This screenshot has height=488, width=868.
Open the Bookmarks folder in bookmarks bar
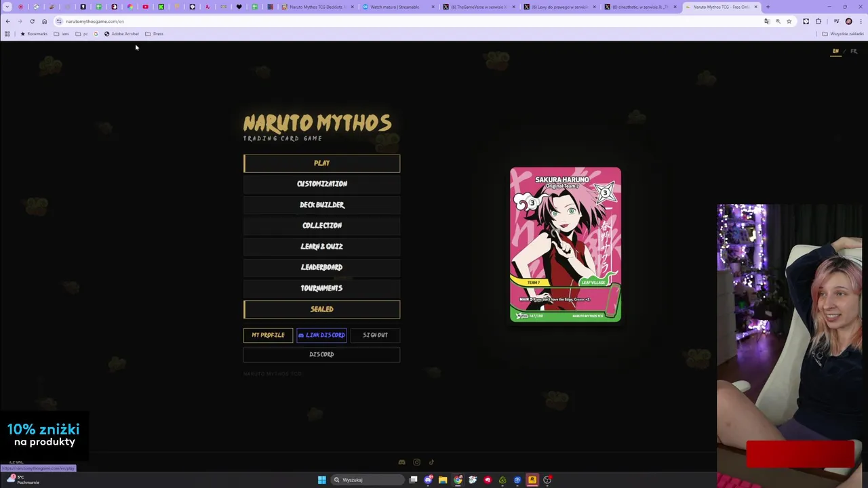point(34,34)
